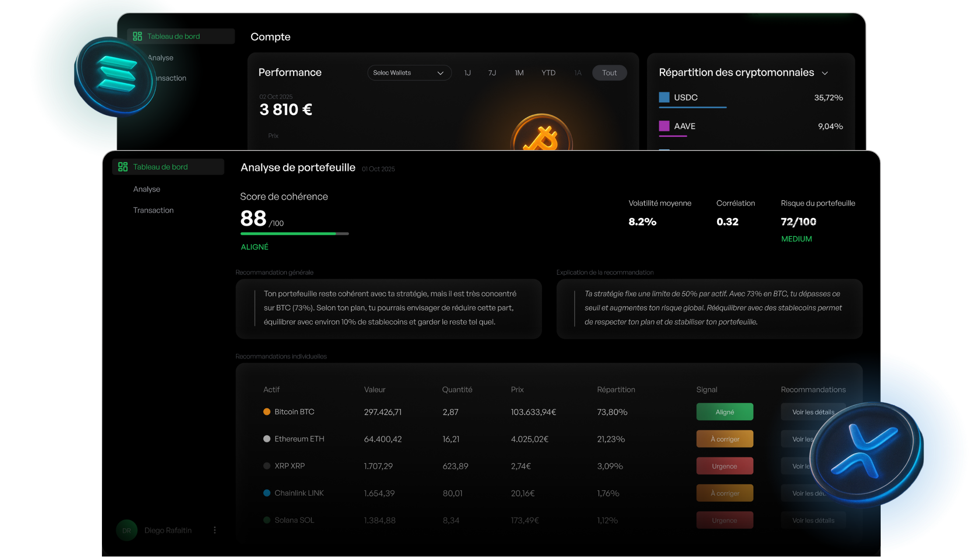
Task: Click the orange Bitcoin BTC dot icon
Action: 266,412
